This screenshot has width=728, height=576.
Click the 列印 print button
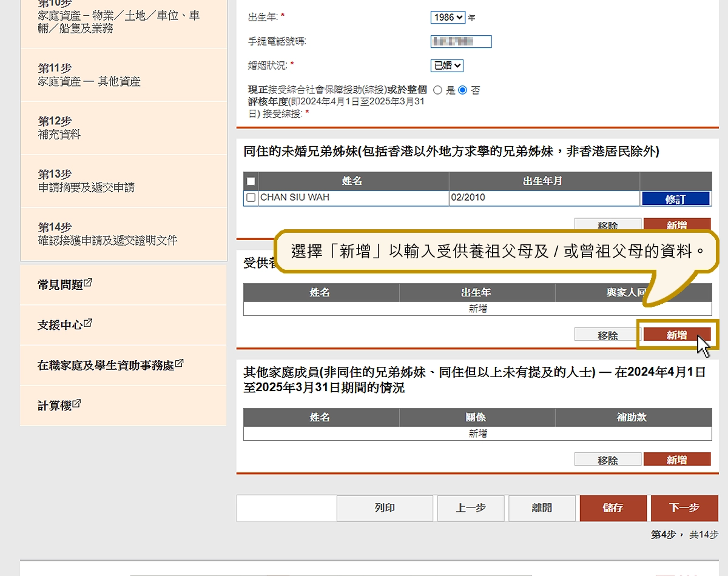[x=385, y=508]
